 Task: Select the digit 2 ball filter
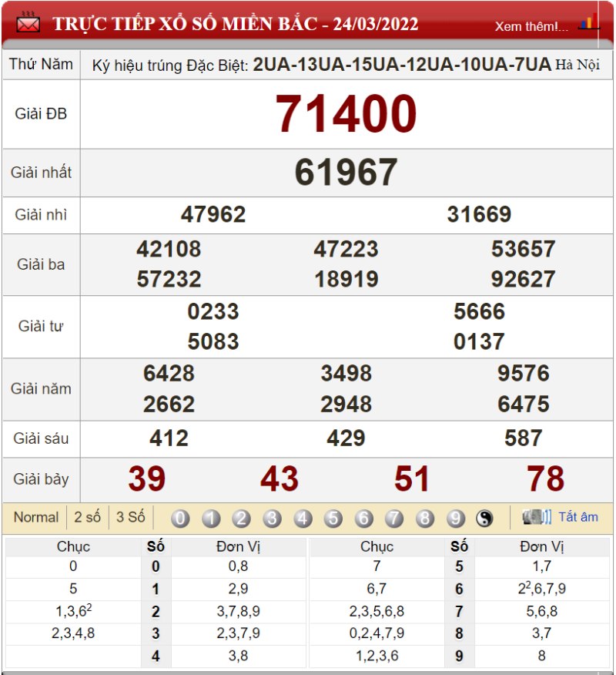(241, 519)
